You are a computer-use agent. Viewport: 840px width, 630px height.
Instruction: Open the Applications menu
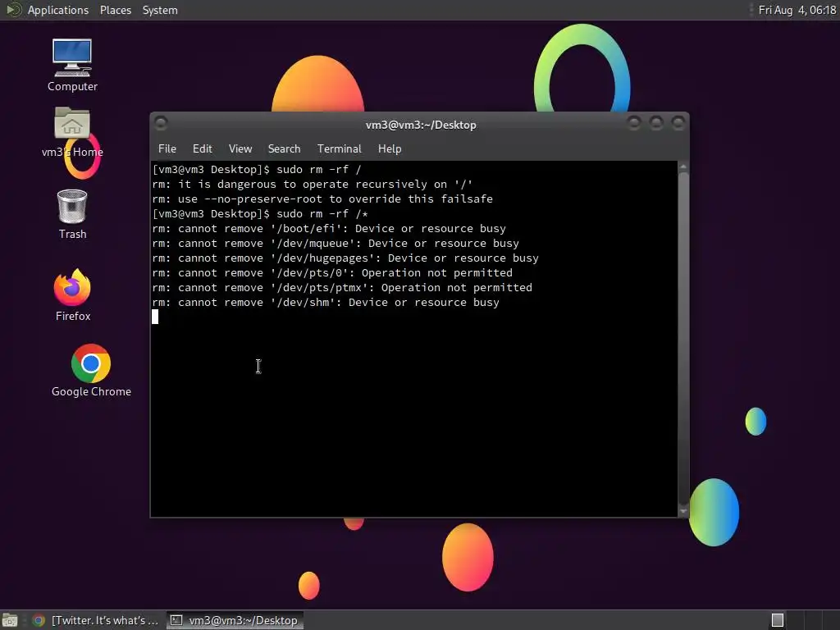(x=58, y=10)
